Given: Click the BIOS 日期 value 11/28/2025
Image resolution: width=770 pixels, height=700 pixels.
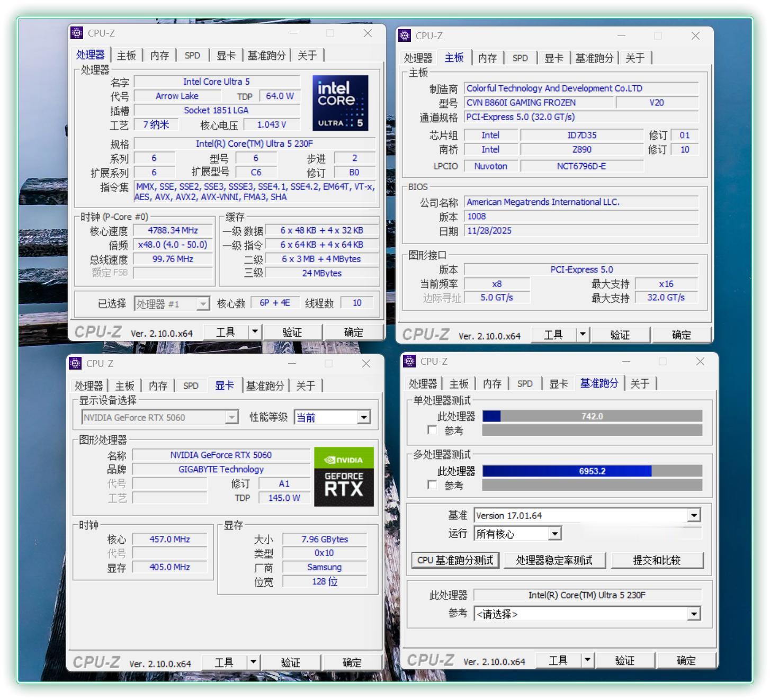Looking at the screenshot, I should click(x=581, y=230).
